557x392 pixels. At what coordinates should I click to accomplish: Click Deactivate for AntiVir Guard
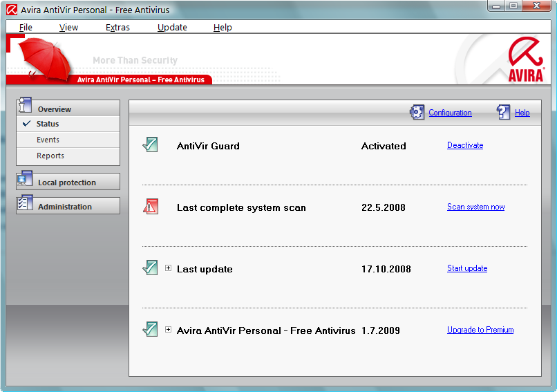tap(465, 145)
